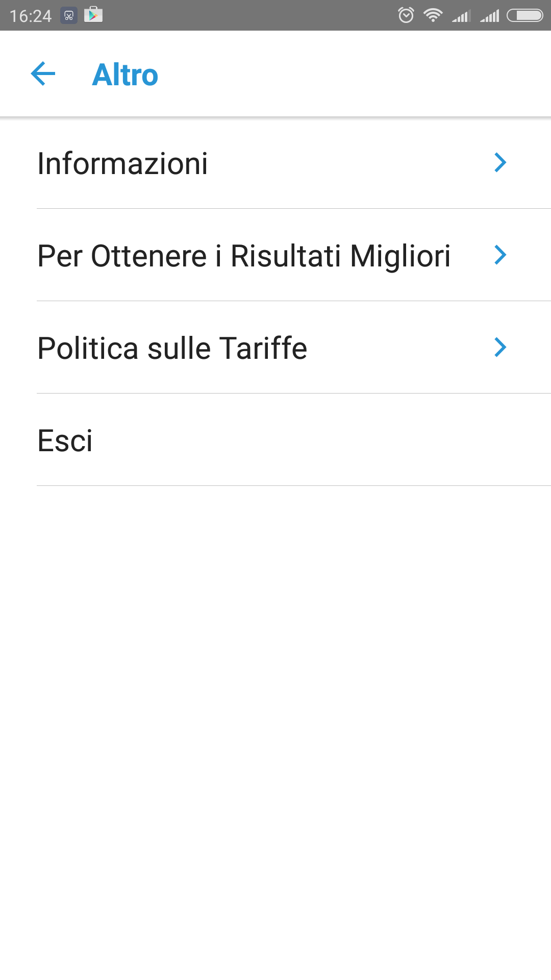Image resolution: width=551 pixels, height=980 pixels.
Task: Click the chevron next to Politica sulle Tariffe
Action: coord(500,348)
